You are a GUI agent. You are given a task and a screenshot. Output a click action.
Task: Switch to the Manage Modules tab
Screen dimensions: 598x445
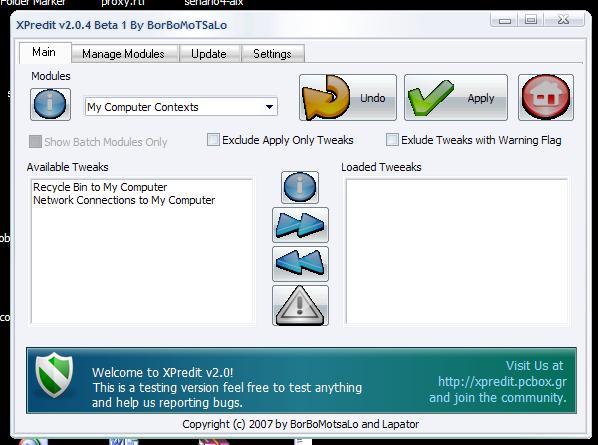[123, 54]
